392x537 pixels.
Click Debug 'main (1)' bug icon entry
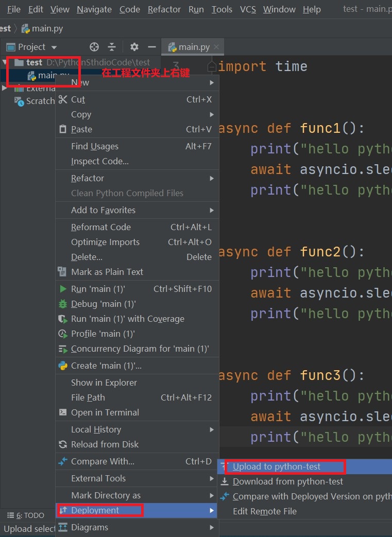[137, 304]
